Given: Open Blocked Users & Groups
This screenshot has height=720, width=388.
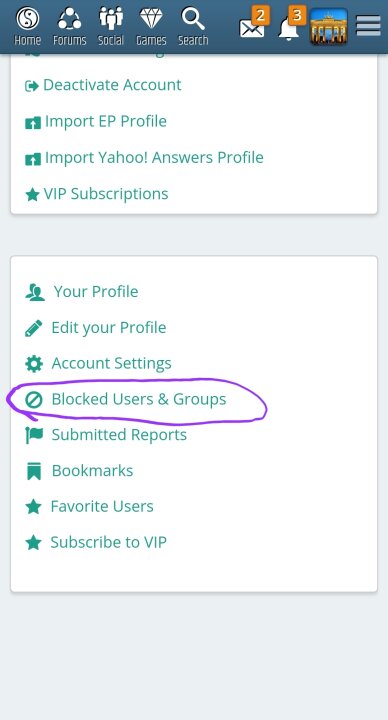Looking at the screenshot, I should click(125, 399).
